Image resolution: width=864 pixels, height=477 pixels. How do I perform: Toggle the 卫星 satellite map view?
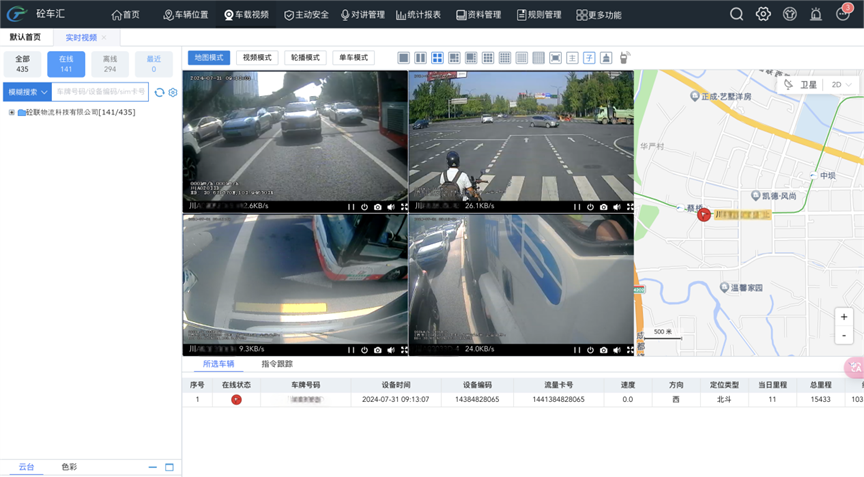pyautogui.click(x=801, y=85)
